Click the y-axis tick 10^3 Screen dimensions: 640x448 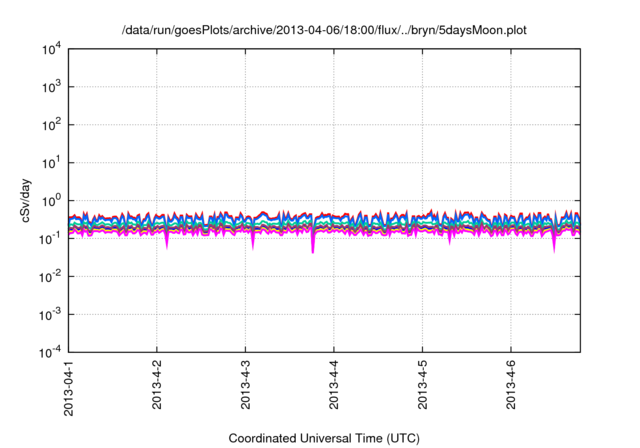[x=52, y=87]
